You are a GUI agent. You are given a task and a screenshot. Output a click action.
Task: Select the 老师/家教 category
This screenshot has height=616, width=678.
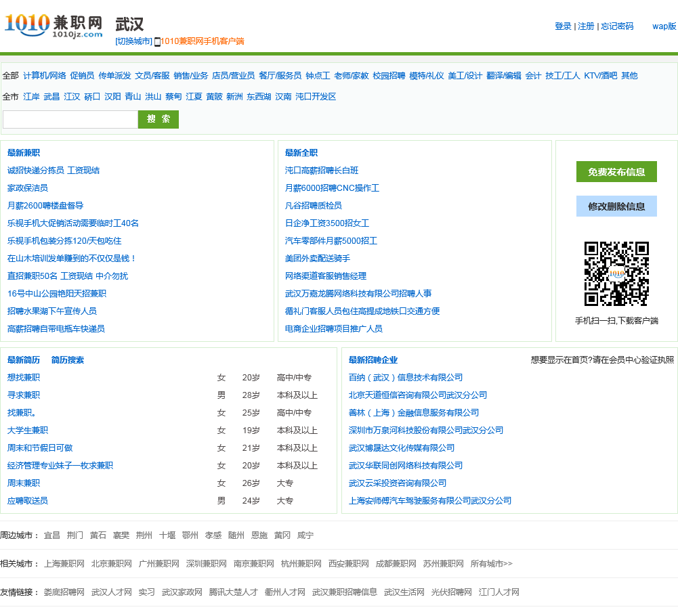pyautogui.click(x=351, y=76)
